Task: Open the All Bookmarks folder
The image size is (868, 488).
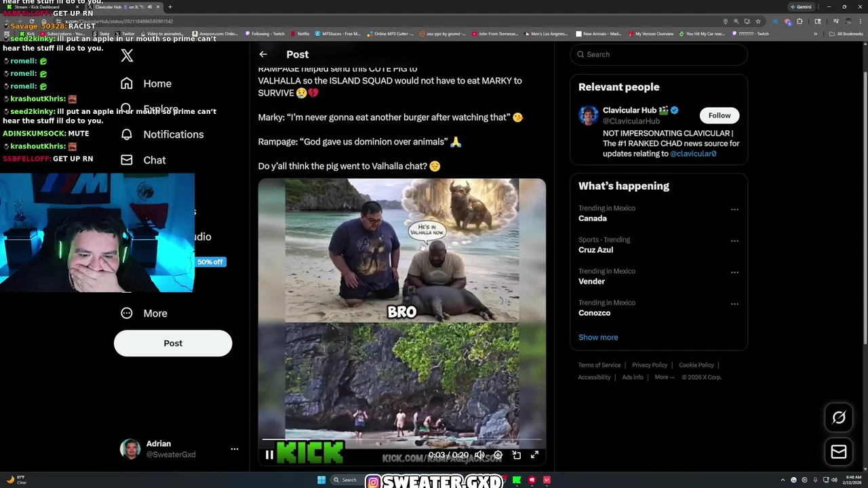Action: [x=846, y=34]
